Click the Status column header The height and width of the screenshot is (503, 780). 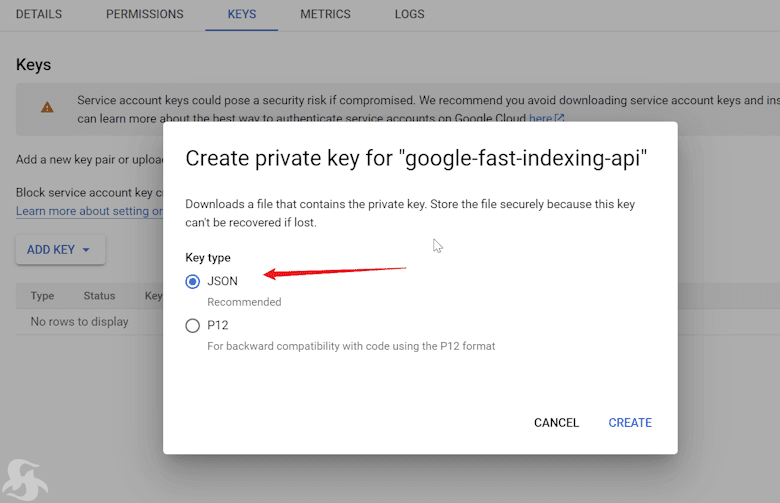99,296
